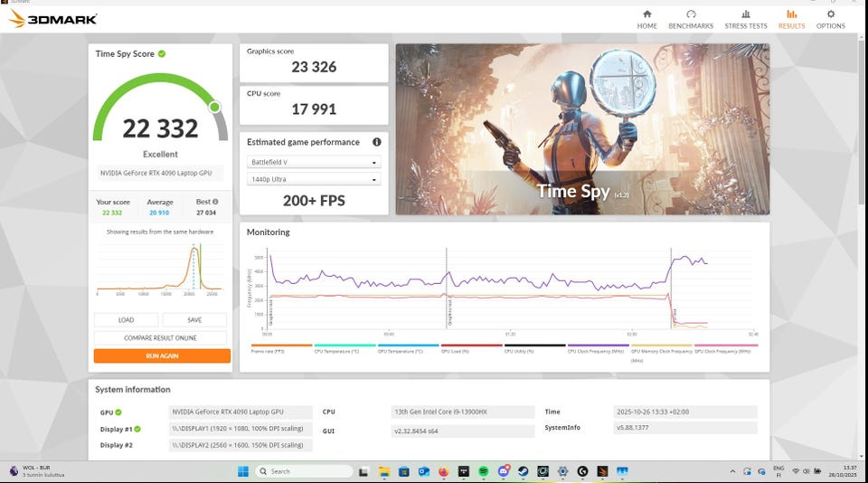Toggle the Frame rate (FPS) legend series

pos(281,348)
